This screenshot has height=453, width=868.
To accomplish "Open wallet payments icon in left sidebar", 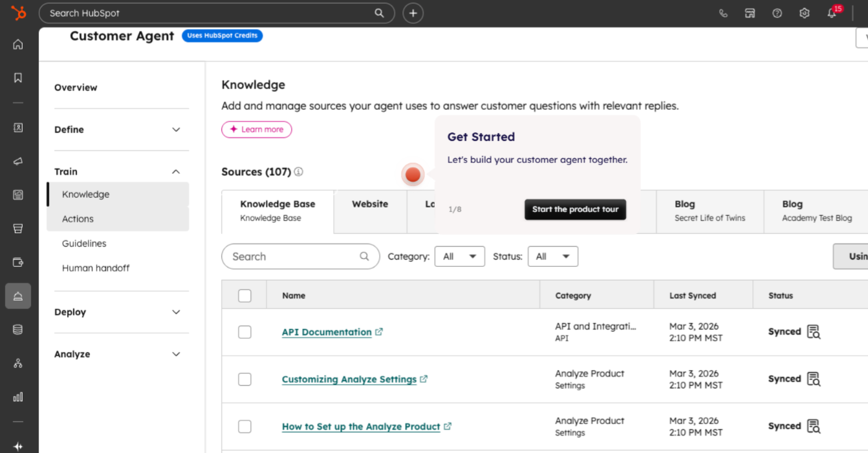I will click(x=18, y=262).
